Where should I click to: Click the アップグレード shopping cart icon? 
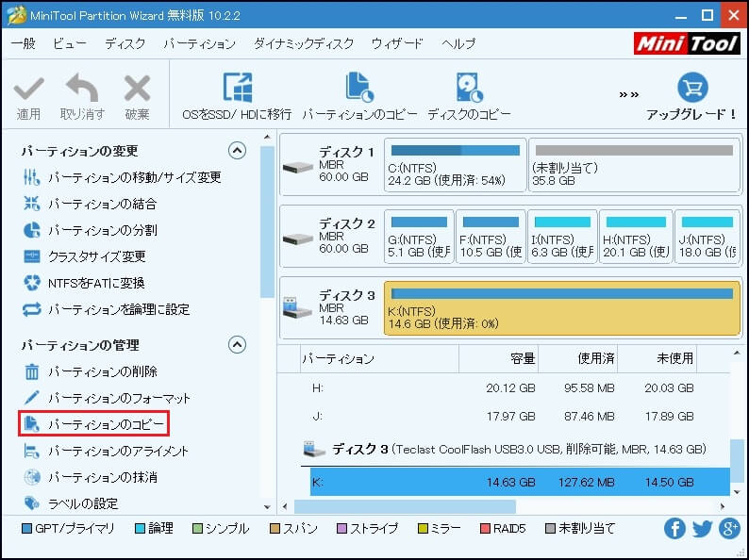coord(692,88)
